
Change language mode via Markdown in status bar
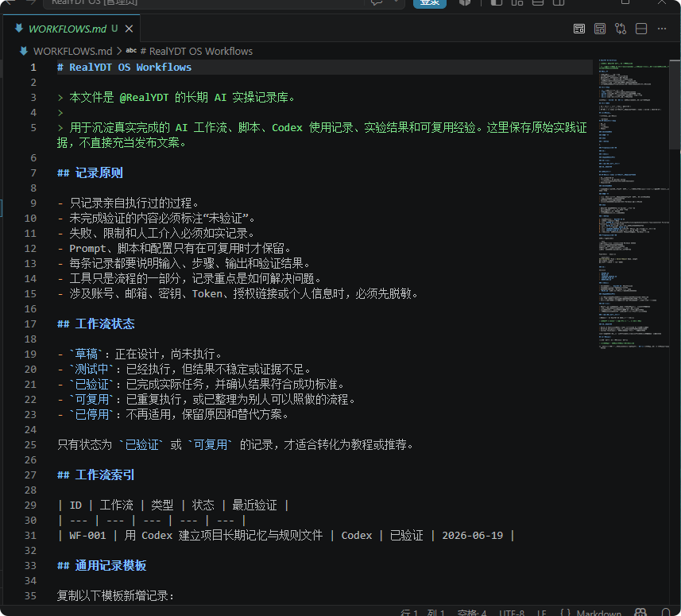[598, 613]
